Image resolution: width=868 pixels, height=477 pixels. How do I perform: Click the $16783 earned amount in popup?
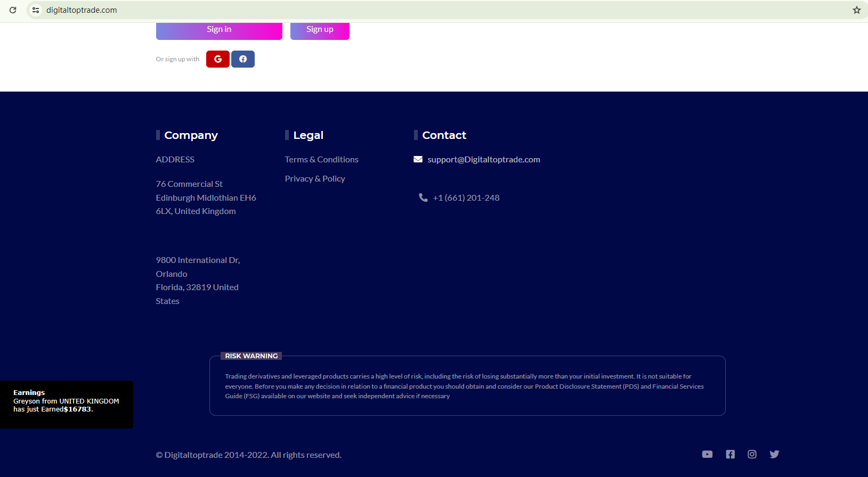[x=78, y=409]
